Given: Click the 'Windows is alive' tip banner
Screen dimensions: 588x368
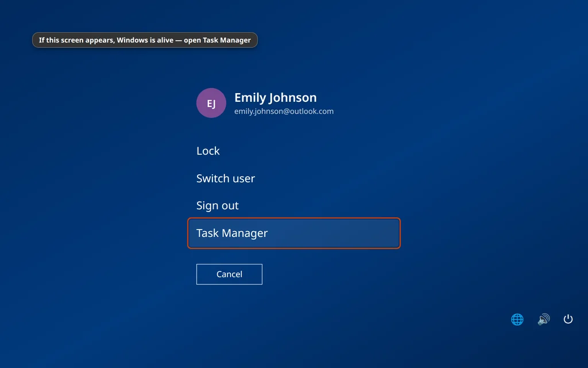Looking at the screenshot, I should point(145,40).
